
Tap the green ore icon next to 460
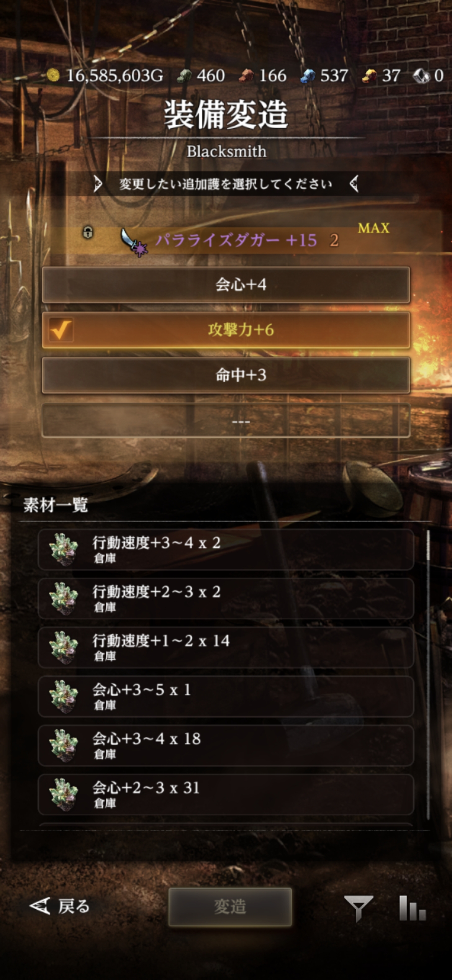185,76
